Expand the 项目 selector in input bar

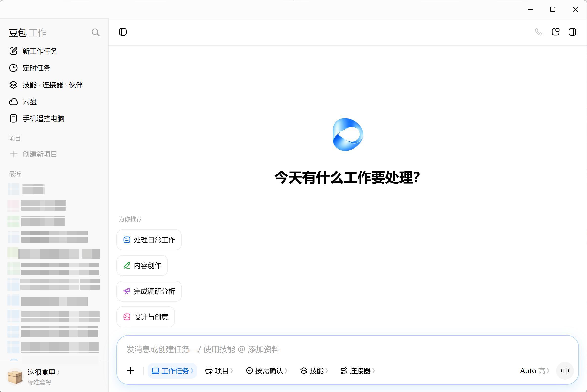pos(219,371)
